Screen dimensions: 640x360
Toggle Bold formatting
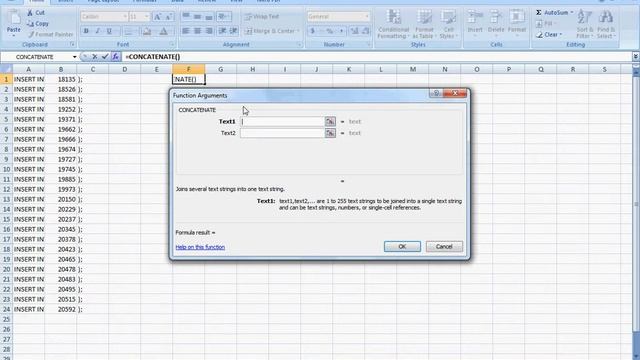(86, 31)
